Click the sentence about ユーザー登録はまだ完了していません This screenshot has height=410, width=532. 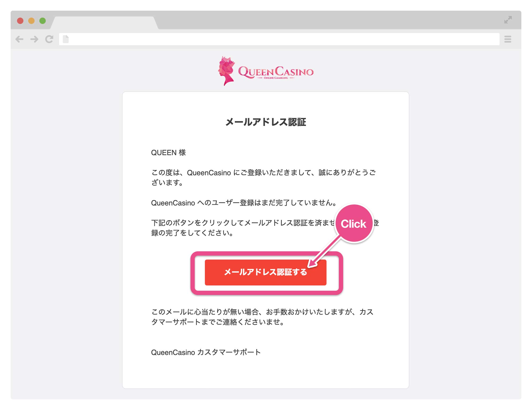click(244, 203)
